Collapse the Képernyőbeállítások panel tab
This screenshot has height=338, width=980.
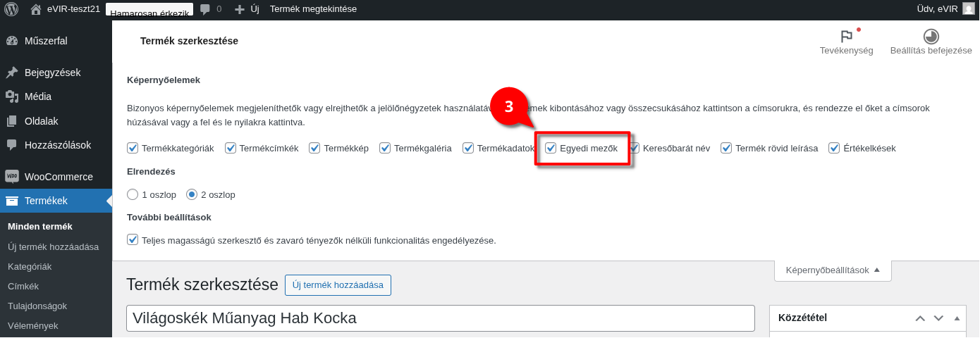(833, 270)
